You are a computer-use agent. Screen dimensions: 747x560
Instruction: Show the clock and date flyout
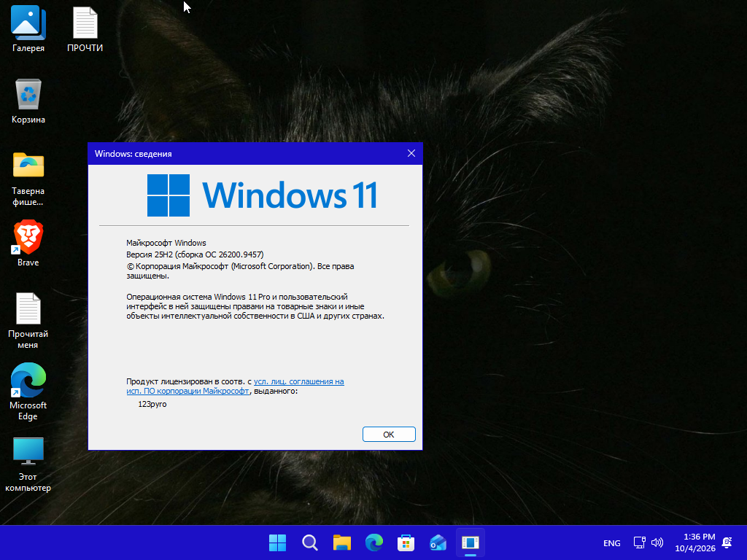(x=695, y=542)
